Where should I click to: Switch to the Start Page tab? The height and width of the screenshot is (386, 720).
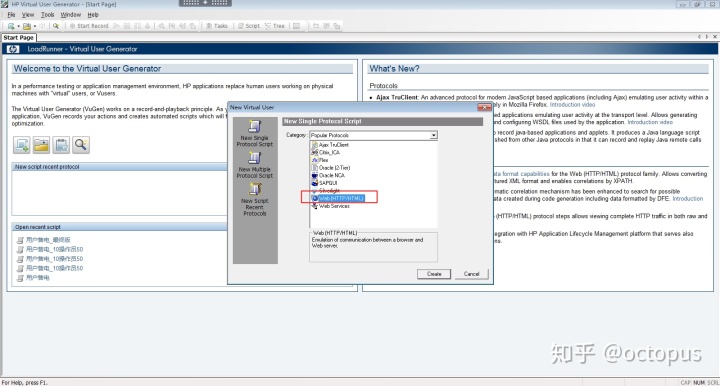pyautogui.click(x=18, y=38)
